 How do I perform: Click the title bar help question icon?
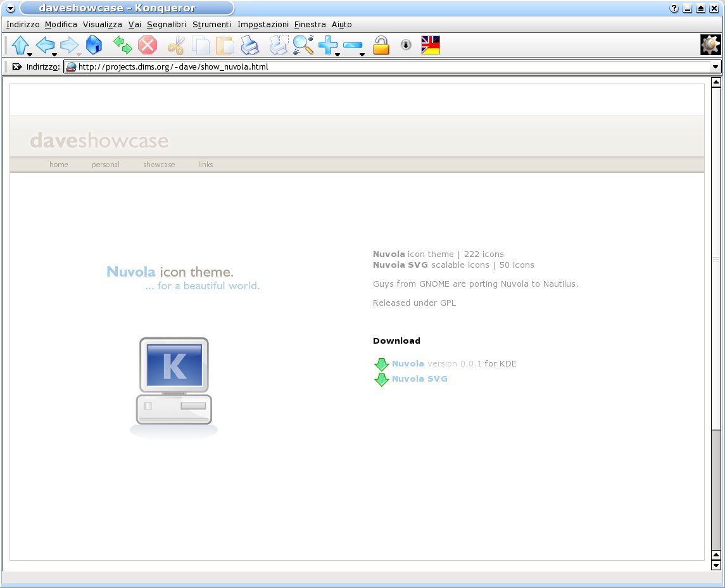(x=674, y=8)
